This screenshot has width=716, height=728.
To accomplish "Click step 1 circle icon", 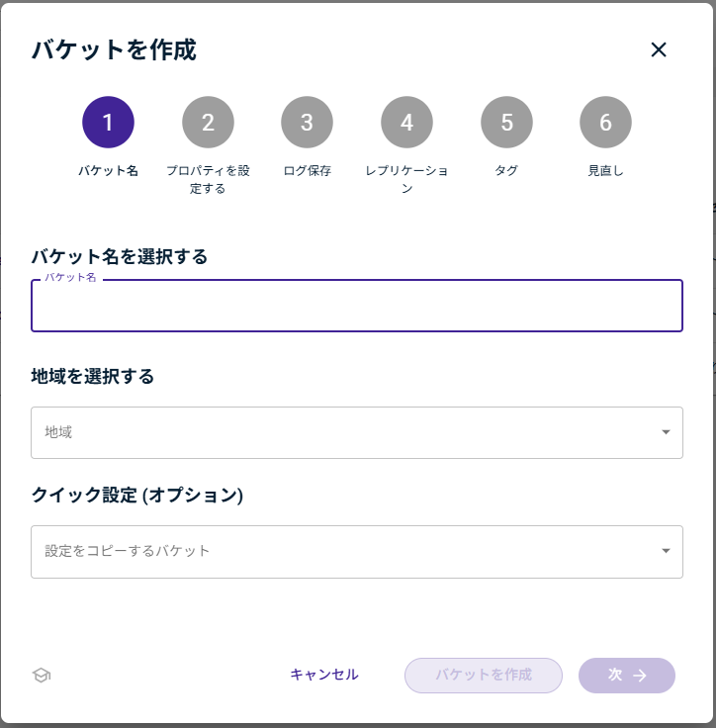I will [108, 122].
